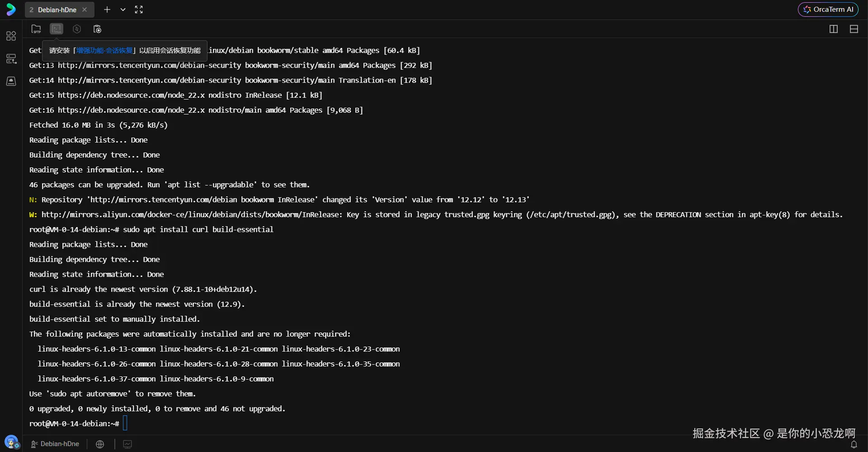This screenshot has height=452, width=868.
Task: Open the apps grid in the left sidebar
Action: coord(11,36)
